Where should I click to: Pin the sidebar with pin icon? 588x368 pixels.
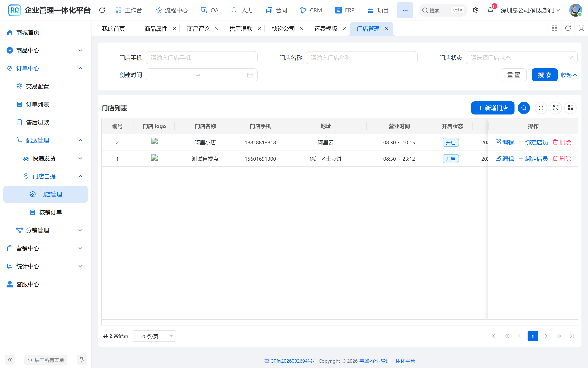(x=82, y=360)
